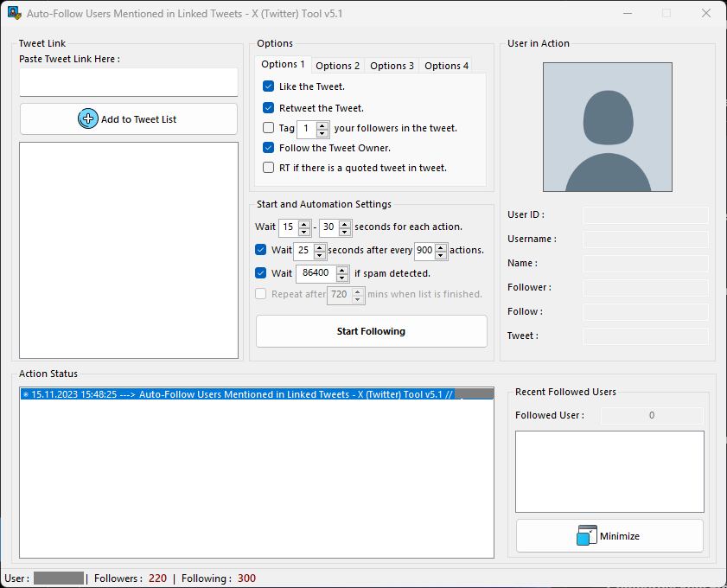Viewport: 727px width, 588px height.
Task: Click the Username field in User in Action
Action: pos(646,240)
